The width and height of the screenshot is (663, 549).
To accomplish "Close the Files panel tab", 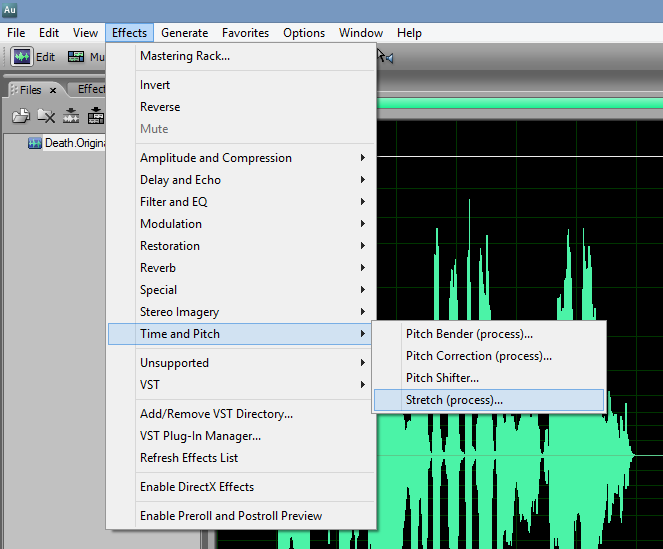I will [x=53, y=90].
